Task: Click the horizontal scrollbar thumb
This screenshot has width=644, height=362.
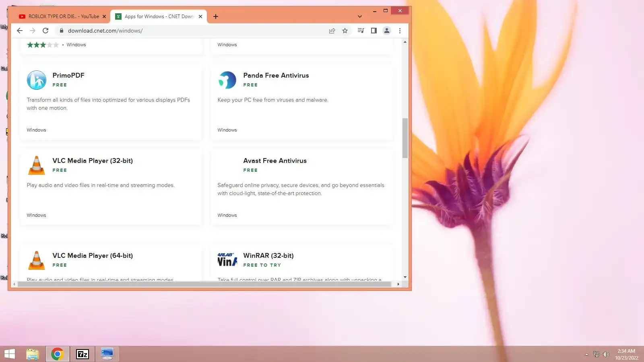Action: (204, 284)
